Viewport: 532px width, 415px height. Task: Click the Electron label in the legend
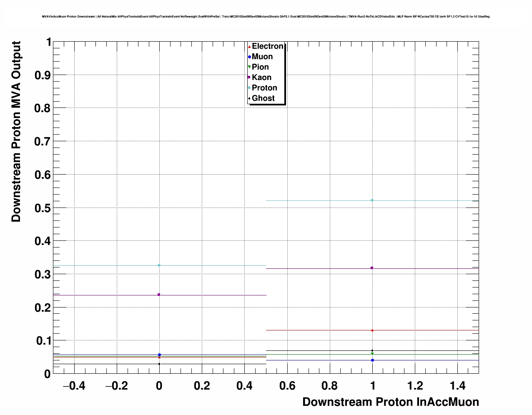(x=268, y=46)
